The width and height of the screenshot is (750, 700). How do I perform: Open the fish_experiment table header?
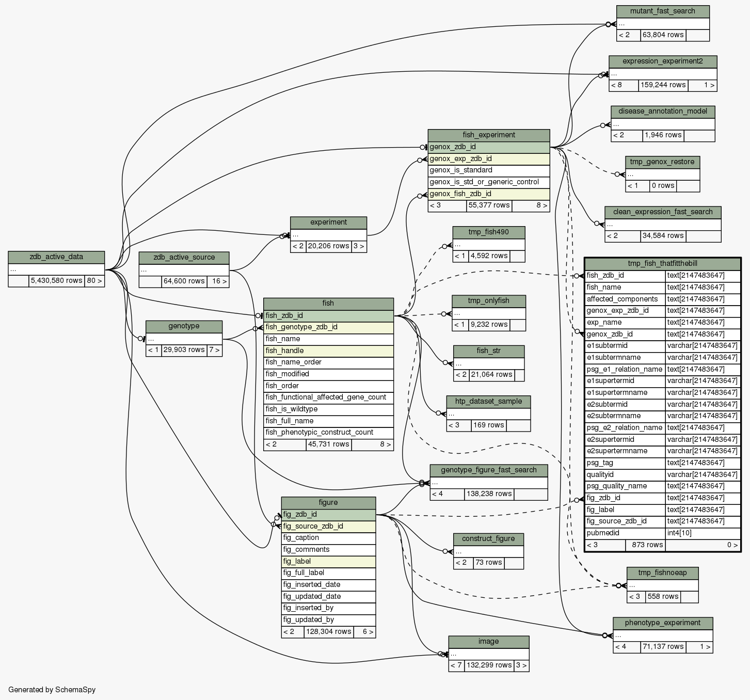click(x=488, y=135)
